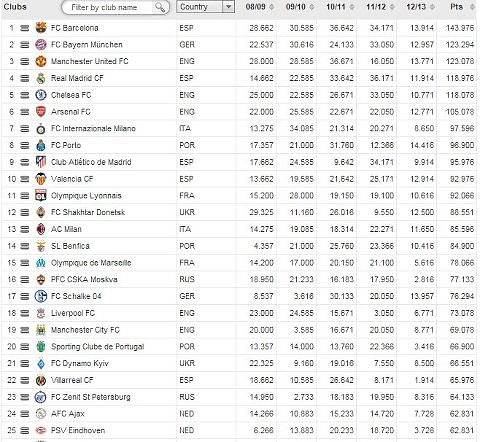This screenshot has height=442, width=480.
Task: Sort table by 08/09 season column
Action: click(259, 7)
